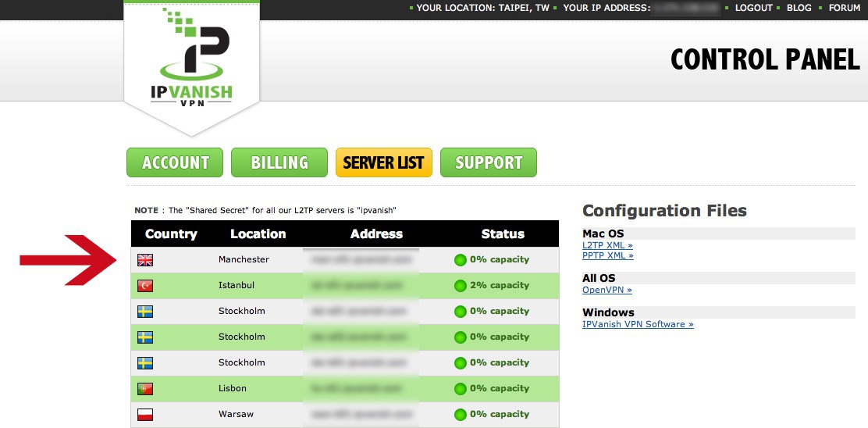Open the OpenVPN configuration link
868x428 pixels.
(607, 290)
